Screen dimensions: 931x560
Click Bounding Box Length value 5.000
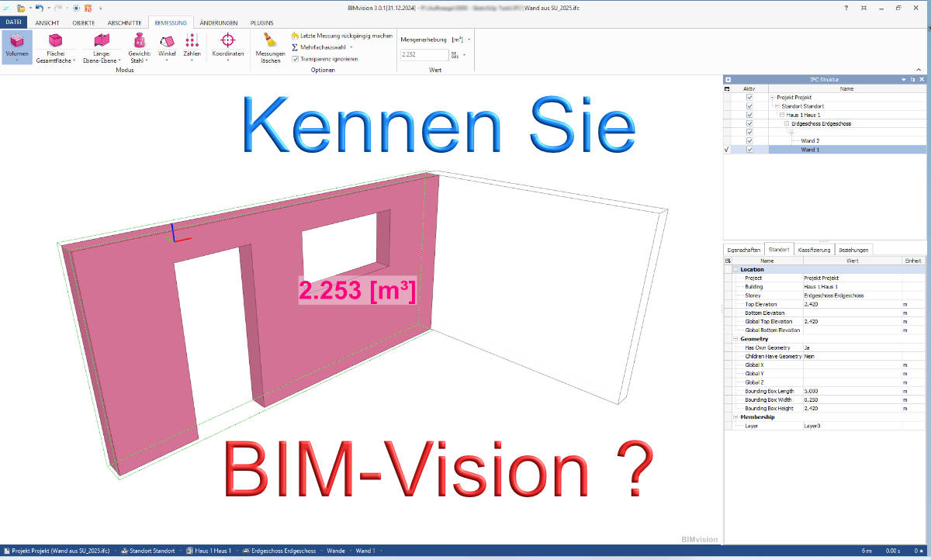coord(851,391)
